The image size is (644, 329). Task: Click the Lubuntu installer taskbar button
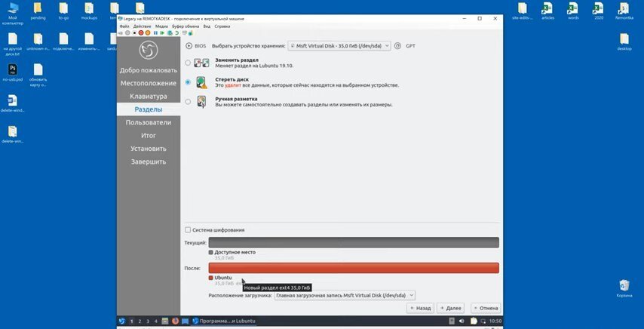pyautogui.click(x=224, y=321)
